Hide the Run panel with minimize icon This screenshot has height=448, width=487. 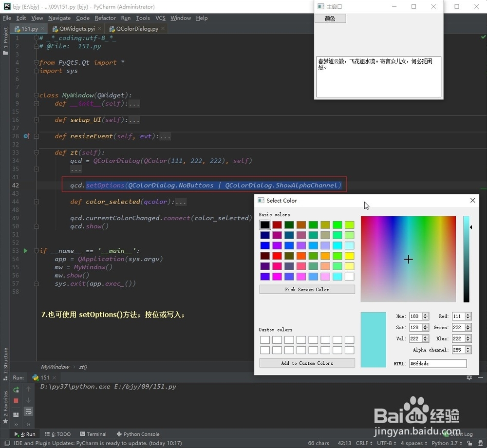[x=481, y=377]
